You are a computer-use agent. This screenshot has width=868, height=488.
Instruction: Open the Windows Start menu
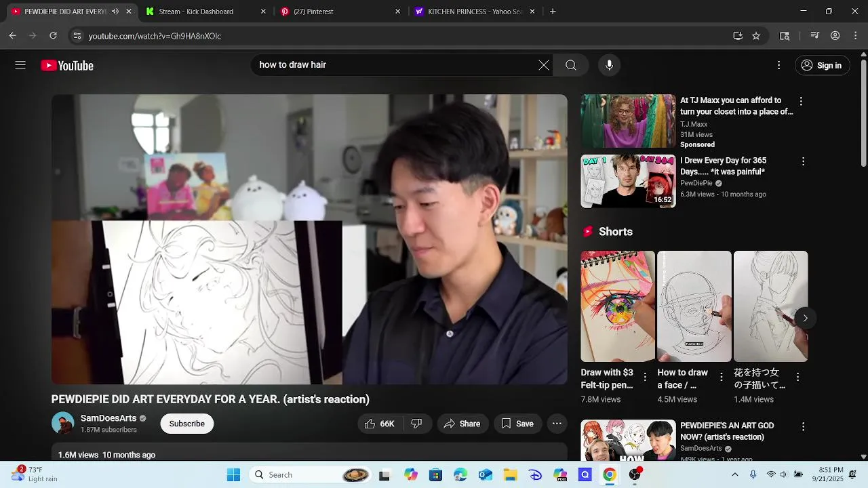click(233, 474)
